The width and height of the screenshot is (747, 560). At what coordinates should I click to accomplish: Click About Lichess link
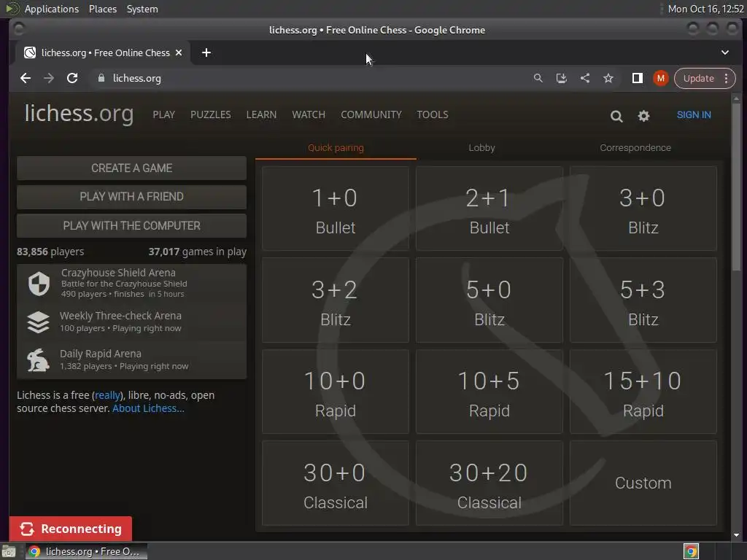tap(148, 408)
